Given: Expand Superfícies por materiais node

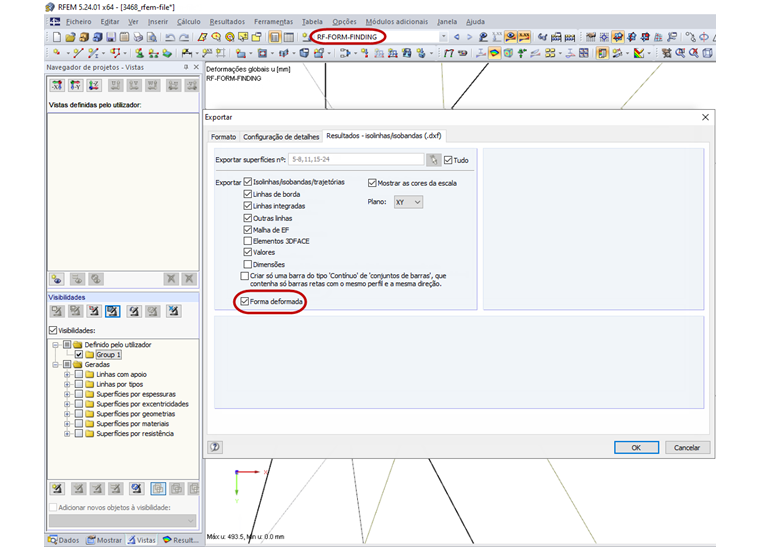Looking at the screenshot, I should pyautogui.click(x=67, y=424).
